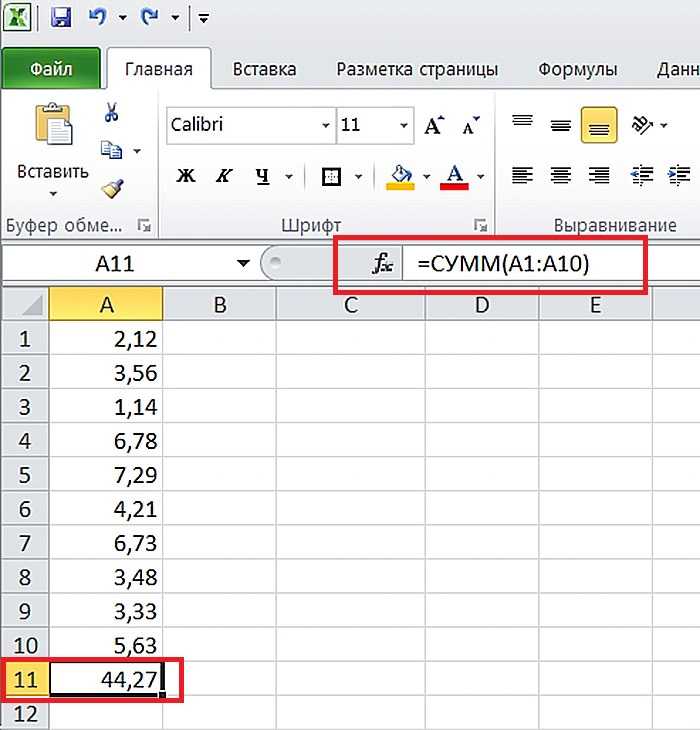Image resolution: width=700 pixels, height=730 pixels.
Task: Open the Undo history dropdown arrow
Action: [x=122, y=18]
